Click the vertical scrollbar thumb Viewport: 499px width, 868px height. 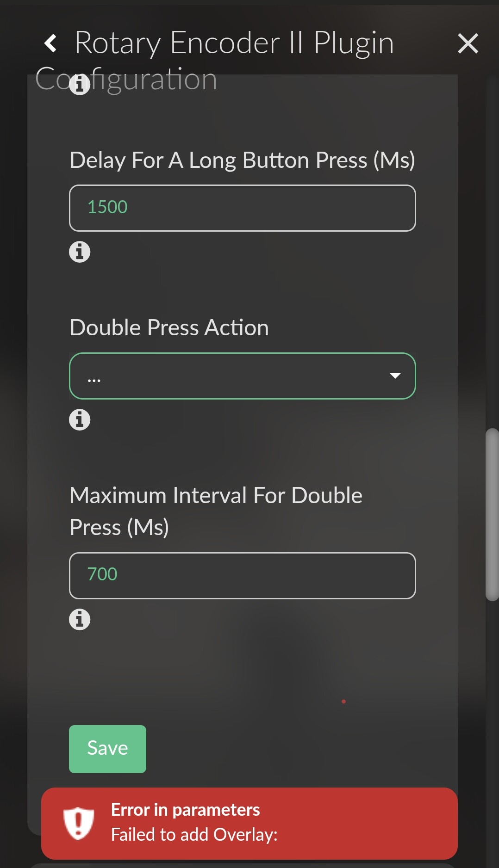pyautogui.click(x=492, y=514)
